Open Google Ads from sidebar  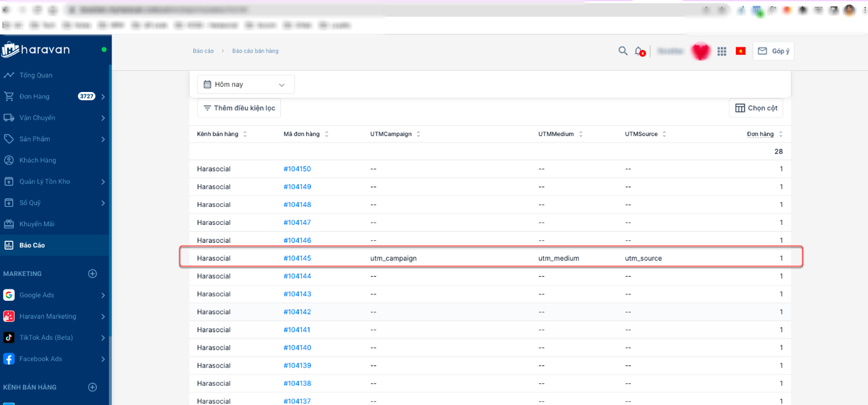[x=36, y=295]
